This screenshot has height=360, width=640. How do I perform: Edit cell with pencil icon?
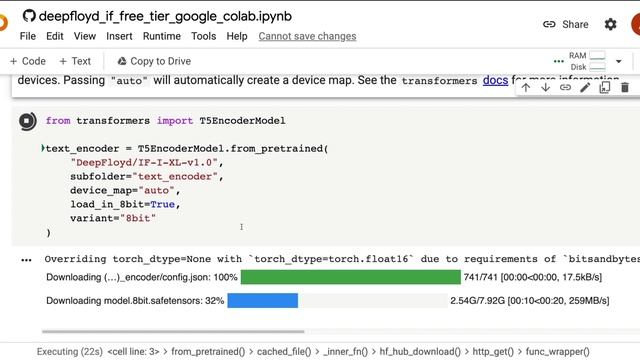tap(585, 87)
